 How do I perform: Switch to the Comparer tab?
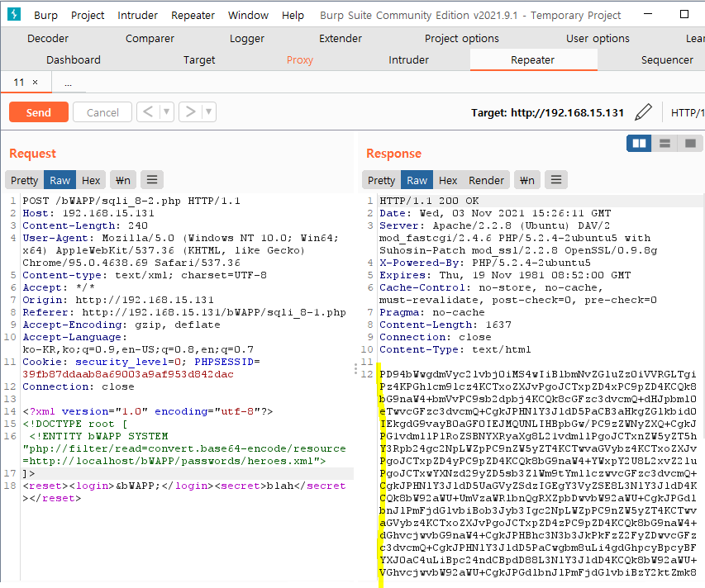[x=150, y=38]
